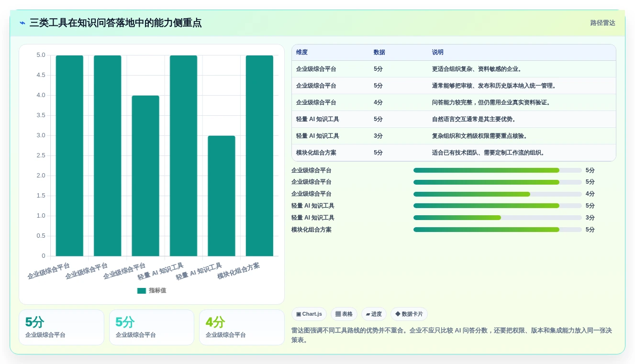Image resolution: width=635 pixels, height=364 pixels.
Task: Click the lightning icon beside the title
Action: [x=22, y=23]
